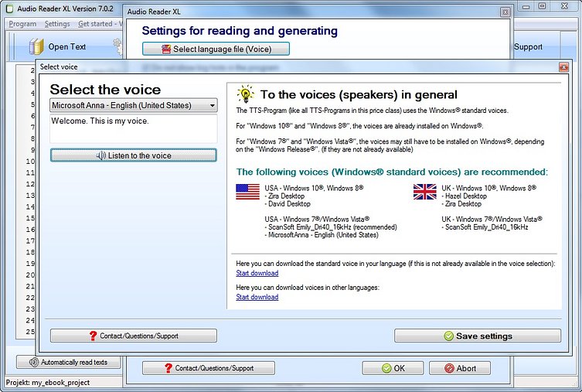This screenshot has width=582, height=392.
Task: Click the red question mark in Select voice dialog
Action: (94, 336)
